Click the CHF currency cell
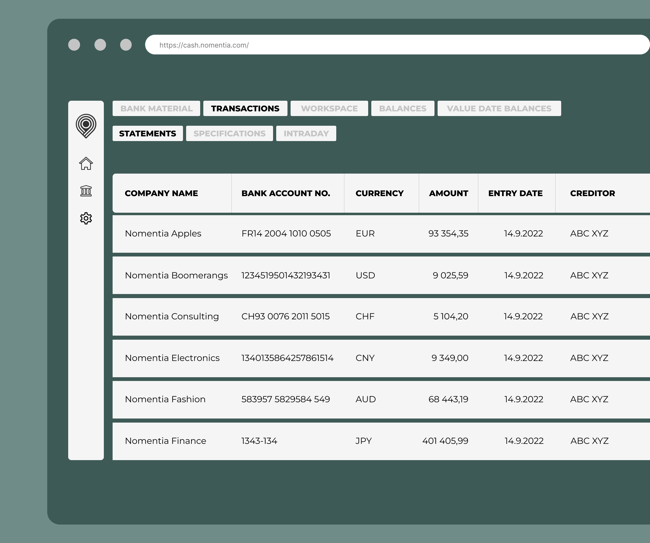This screenshot has width=650, height=543. (365, 317)
